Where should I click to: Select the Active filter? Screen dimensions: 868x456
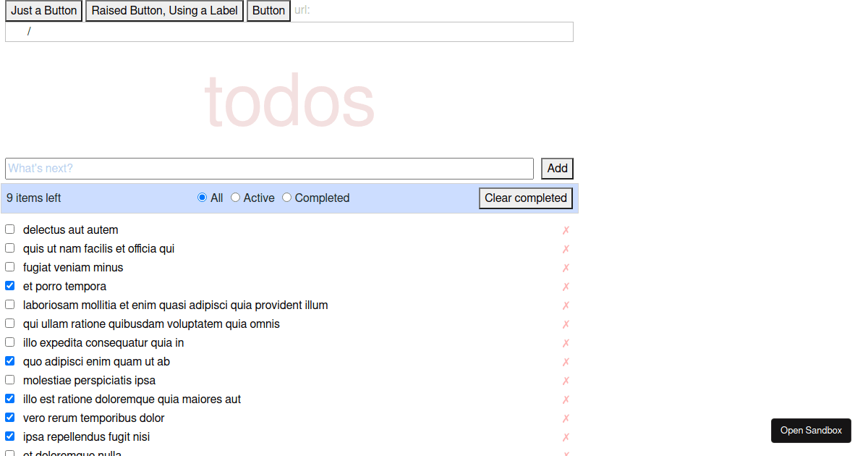(x=235, y=197)
